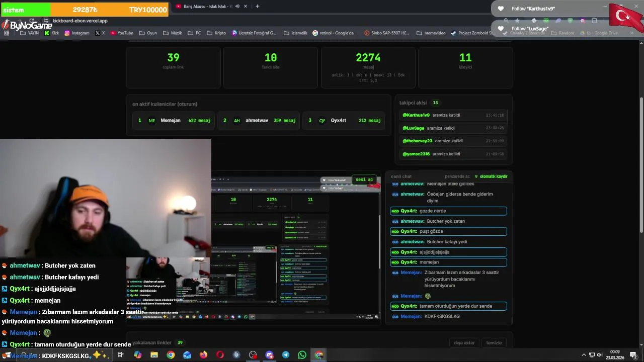The image size is (644, 362).
Task: Open the YAYIN bookmark folder
Action: pos(29,33)
